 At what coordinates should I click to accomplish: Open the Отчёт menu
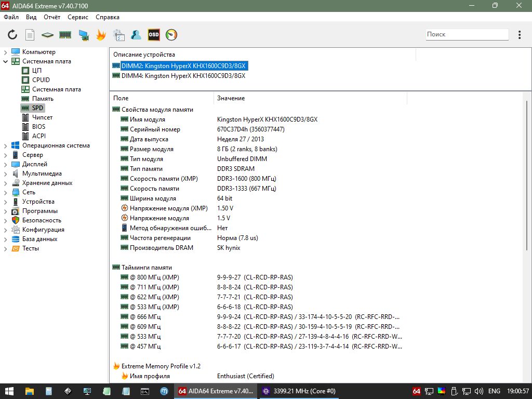[52, 17]
